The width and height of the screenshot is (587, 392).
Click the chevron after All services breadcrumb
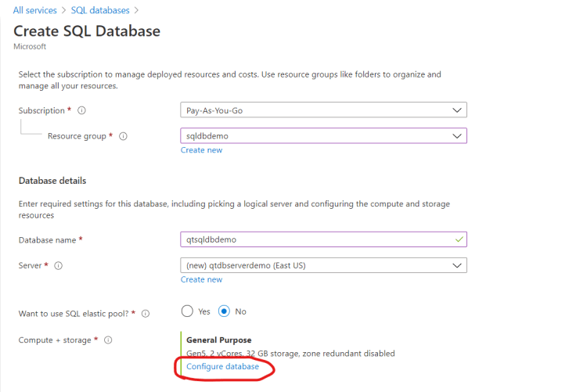(x=63, y=10)
